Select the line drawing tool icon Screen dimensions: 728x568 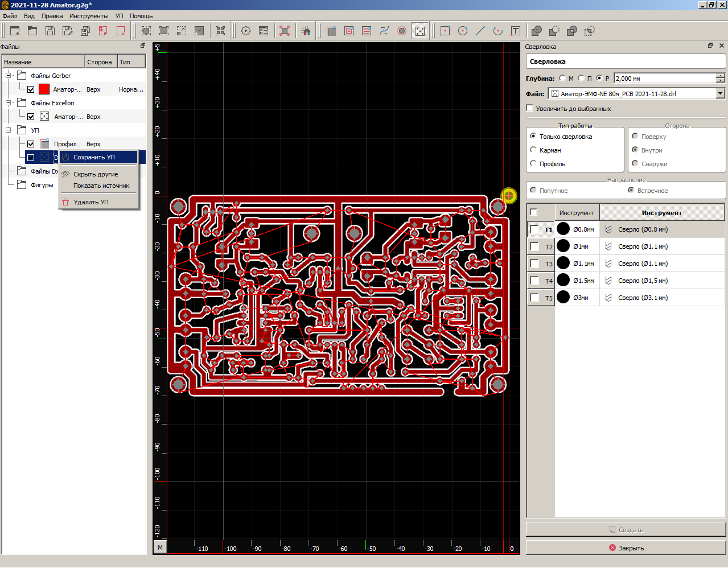(x=480, y=31)
